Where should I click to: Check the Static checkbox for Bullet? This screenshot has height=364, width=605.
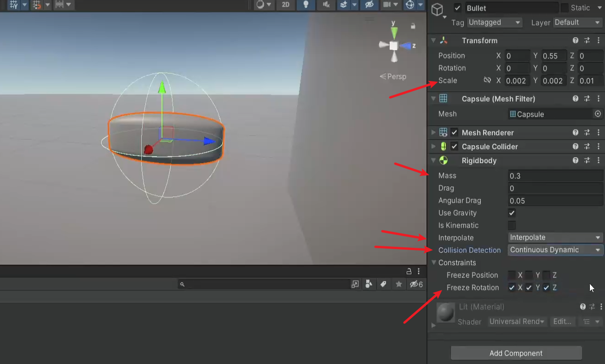point(564,7)
